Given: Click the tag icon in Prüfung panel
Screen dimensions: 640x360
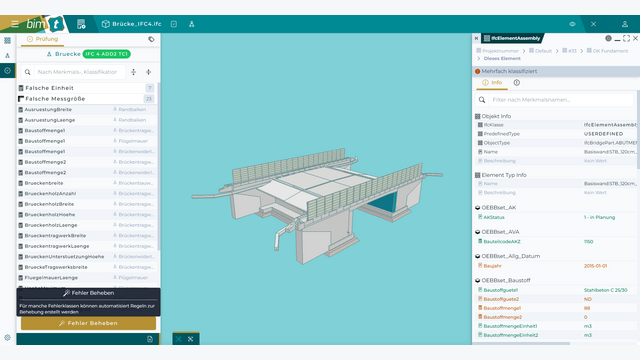Looking at the screenshot, I should click(151, 39).
